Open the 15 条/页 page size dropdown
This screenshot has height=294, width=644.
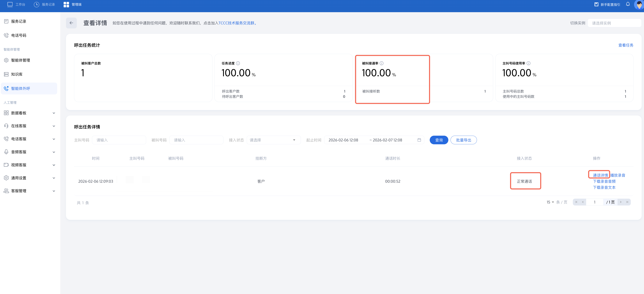click(x=550, y=202)
